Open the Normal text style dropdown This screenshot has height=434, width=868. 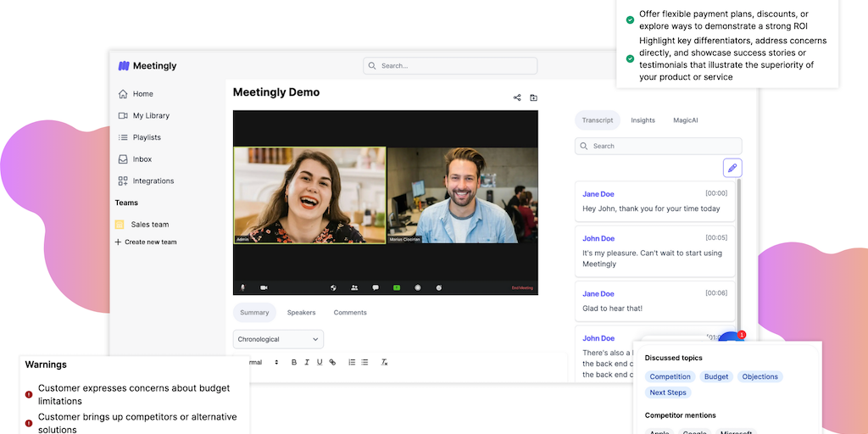click(263, 362)
